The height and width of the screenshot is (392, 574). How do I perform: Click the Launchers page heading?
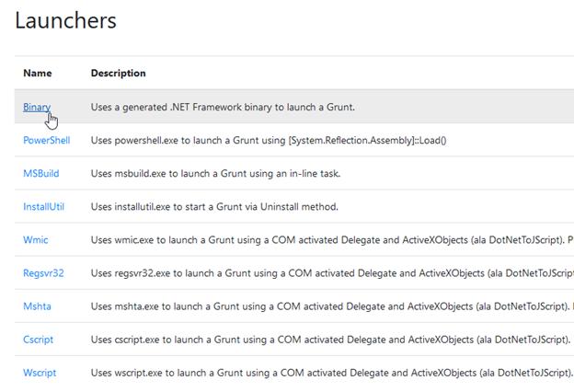[x=65, y=19]
